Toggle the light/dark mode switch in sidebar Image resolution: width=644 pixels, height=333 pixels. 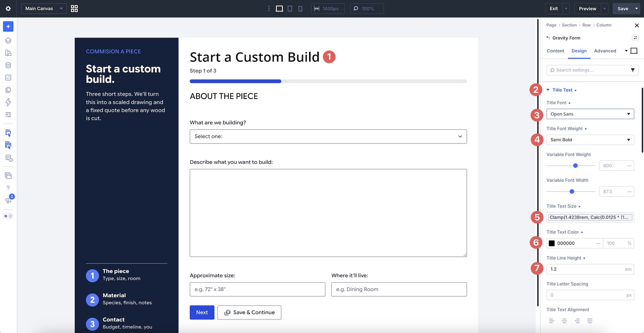[x=8, y=216]
